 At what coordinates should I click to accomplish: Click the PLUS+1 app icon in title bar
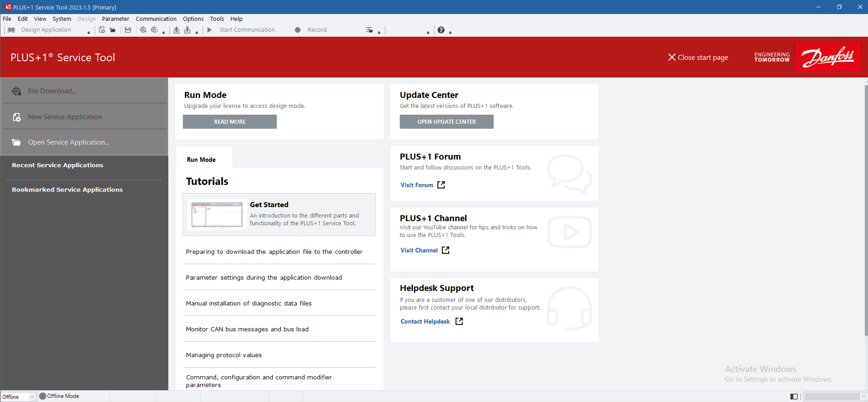point(8,7)
